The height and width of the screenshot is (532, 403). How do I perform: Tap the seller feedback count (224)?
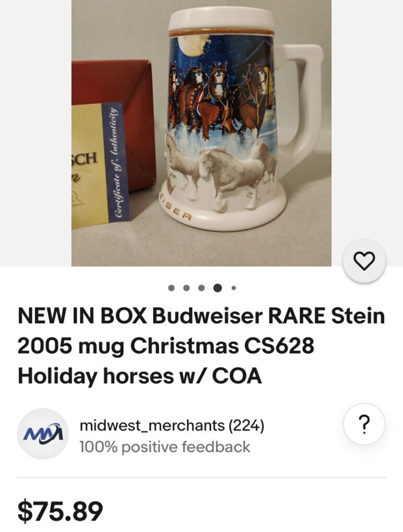246,425
